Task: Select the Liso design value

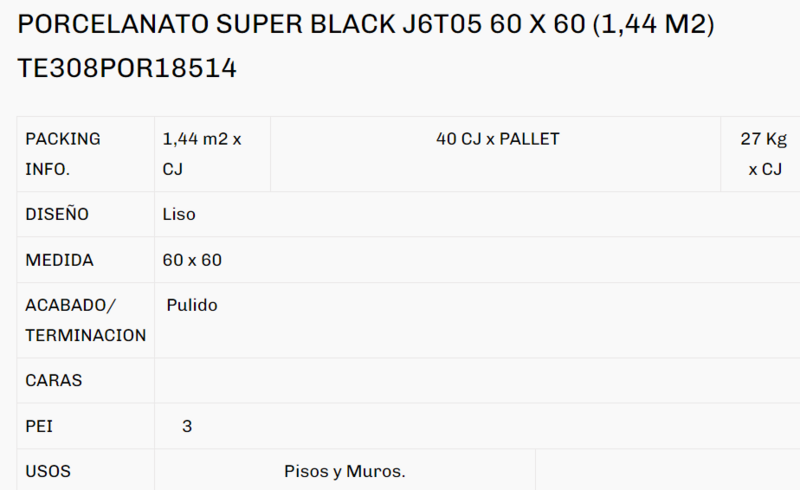Action: coord(179,214)
